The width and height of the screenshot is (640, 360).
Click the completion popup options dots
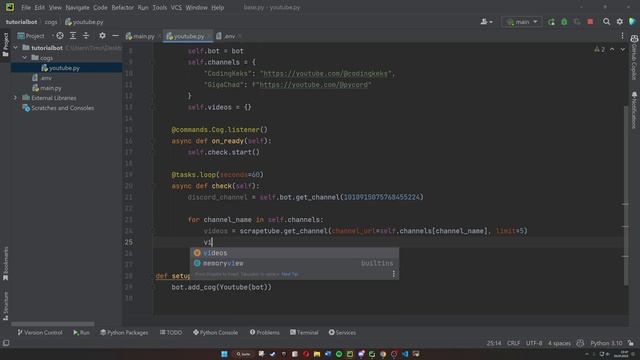point(393,274)
